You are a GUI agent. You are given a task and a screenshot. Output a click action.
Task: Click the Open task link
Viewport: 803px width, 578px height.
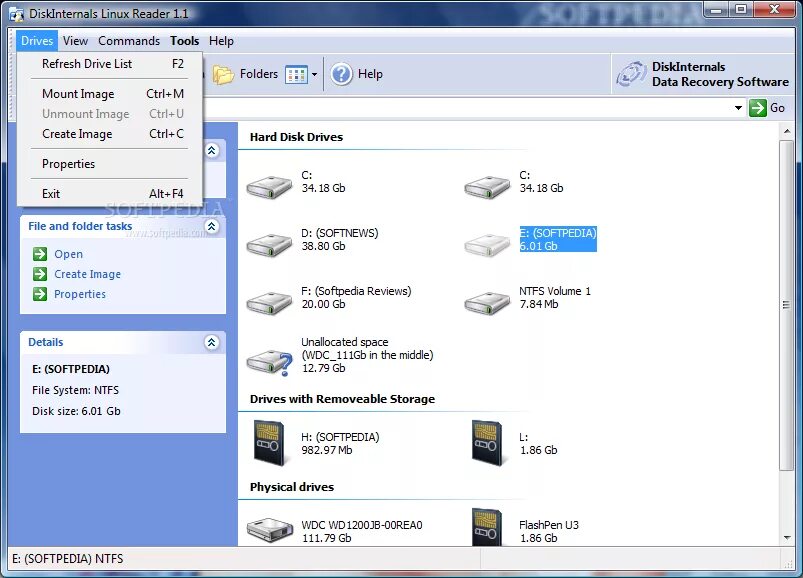[69, 254]
